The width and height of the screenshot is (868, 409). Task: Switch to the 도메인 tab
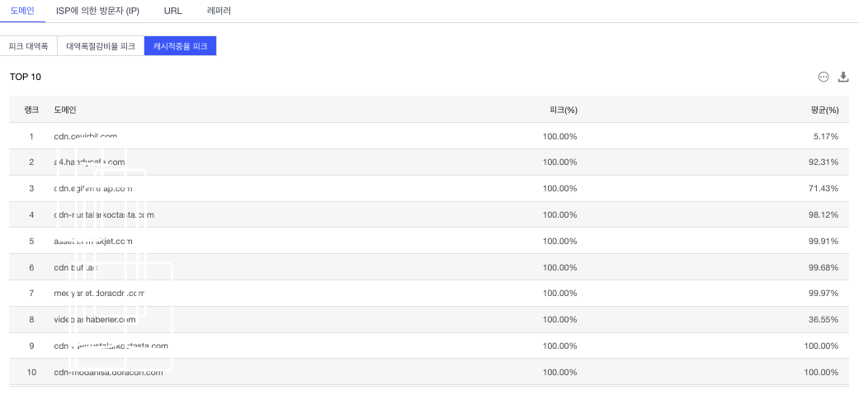[22, 12]
